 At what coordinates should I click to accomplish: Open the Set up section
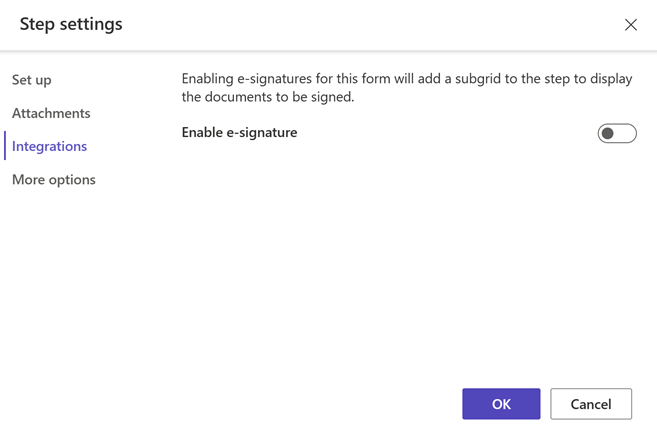coord(32,80)
